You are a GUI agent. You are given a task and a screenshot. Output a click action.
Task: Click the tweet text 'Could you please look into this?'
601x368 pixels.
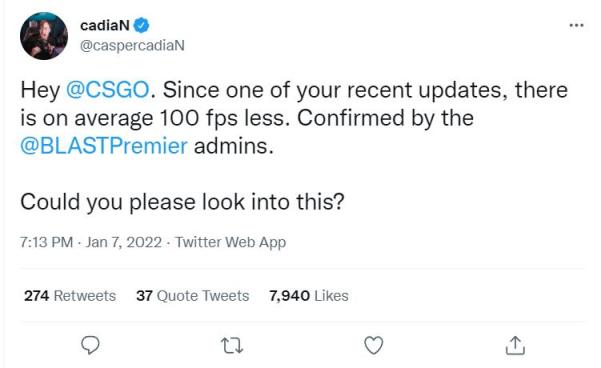point(182,202)
